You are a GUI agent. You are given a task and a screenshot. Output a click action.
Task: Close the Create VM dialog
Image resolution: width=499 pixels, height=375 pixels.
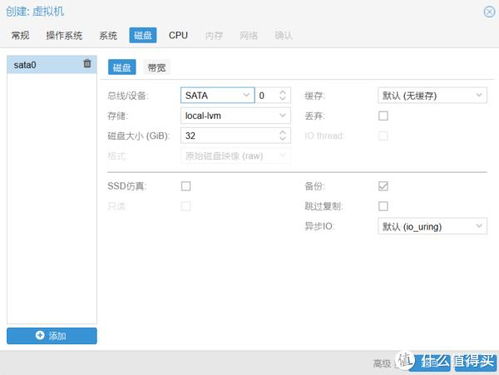pos(489,12)
